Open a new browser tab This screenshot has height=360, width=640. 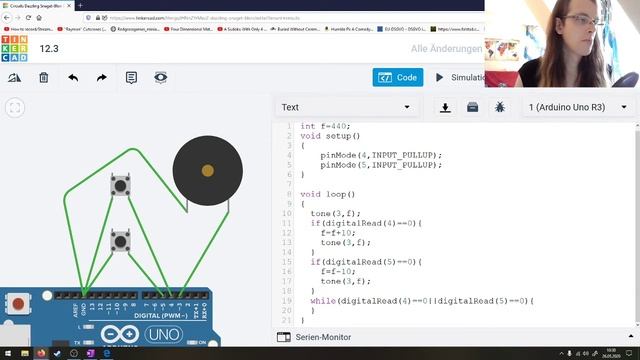click(x=80, y=6)
